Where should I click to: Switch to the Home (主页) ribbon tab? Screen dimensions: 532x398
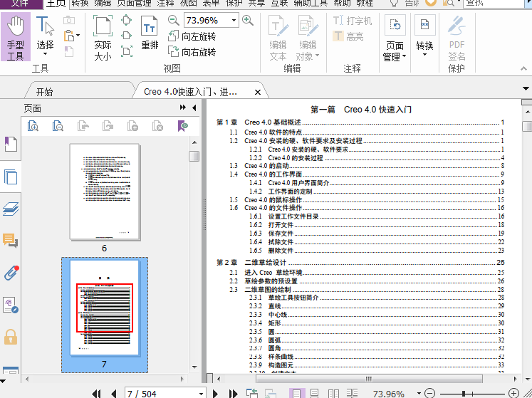pos(56,4)
